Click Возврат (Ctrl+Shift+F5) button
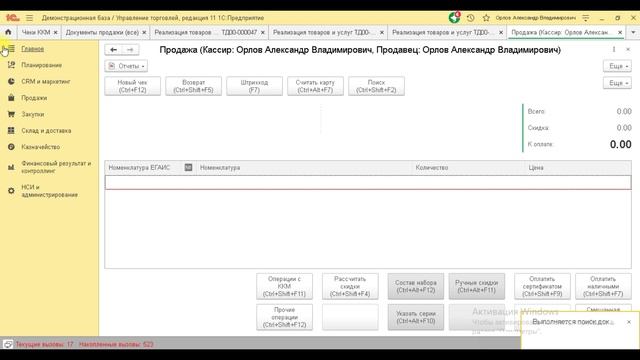This screenshot has height=360, width=640. click(193, 86)
